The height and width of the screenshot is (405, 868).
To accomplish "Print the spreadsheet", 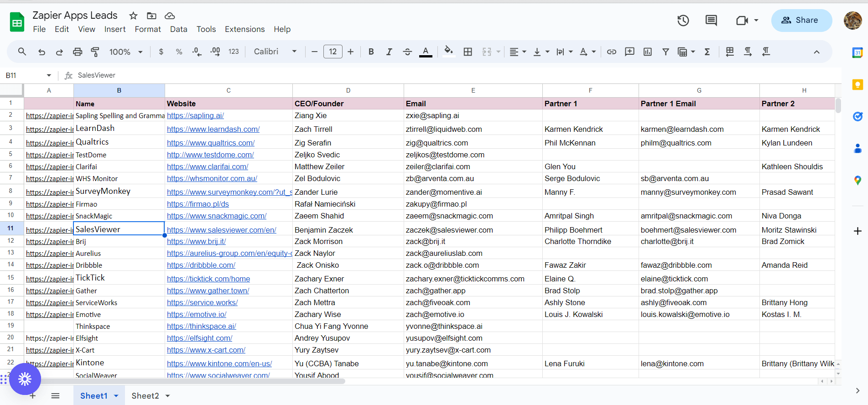I will click(78, 52).
